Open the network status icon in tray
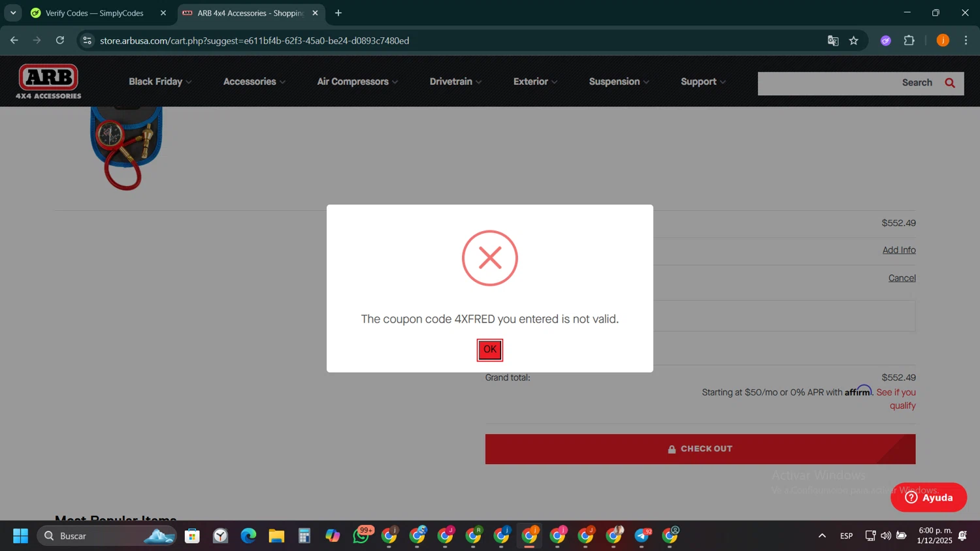The height and width of the screenshot is (551, 980). 870,536
